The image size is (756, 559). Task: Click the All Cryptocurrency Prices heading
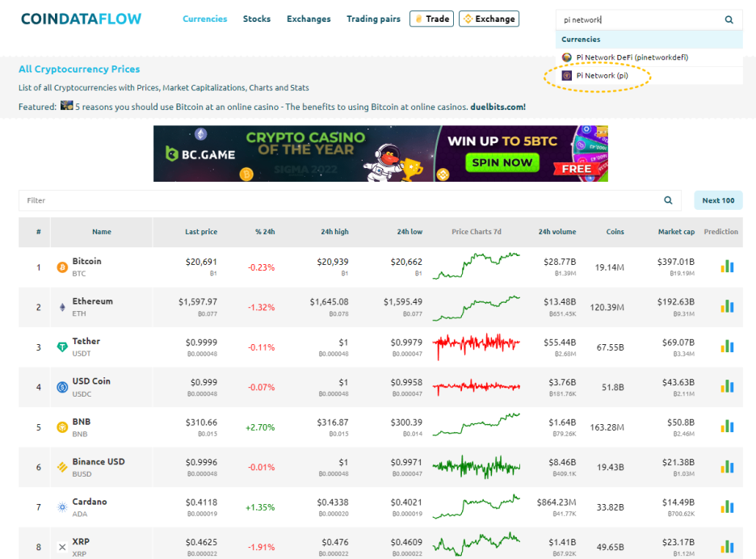click(x=79, y=69)
